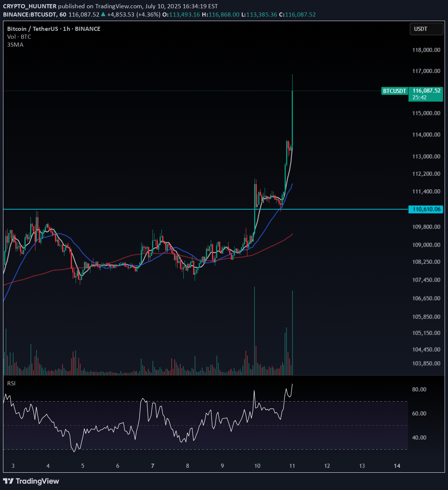Click the close value C:116,087.52
448x490 pixels.
coord(297,15)
